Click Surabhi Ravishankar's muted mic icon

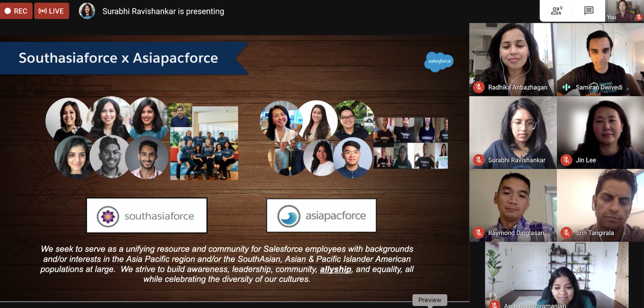479,160
